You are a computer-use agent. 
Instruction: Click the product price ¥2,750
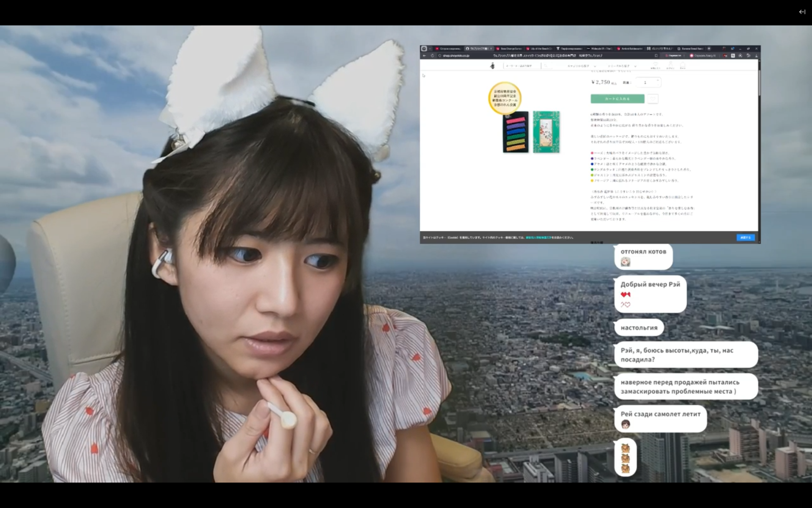click(601, 82)
